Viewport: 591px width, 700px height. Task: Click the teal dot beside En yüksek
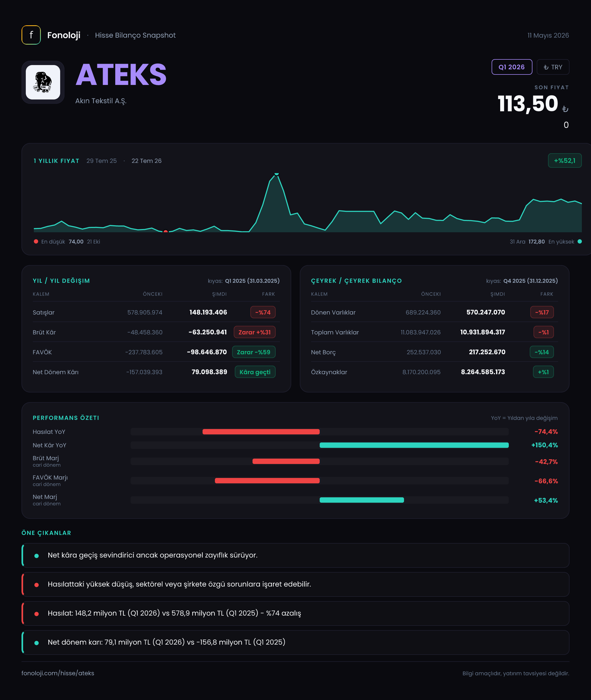580,241
